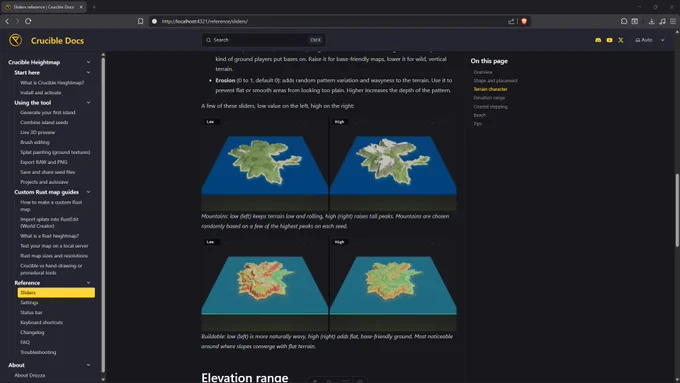Go forward with the forward arrow
This screenshot has width=680, height=383.
[x=17, y=21]
